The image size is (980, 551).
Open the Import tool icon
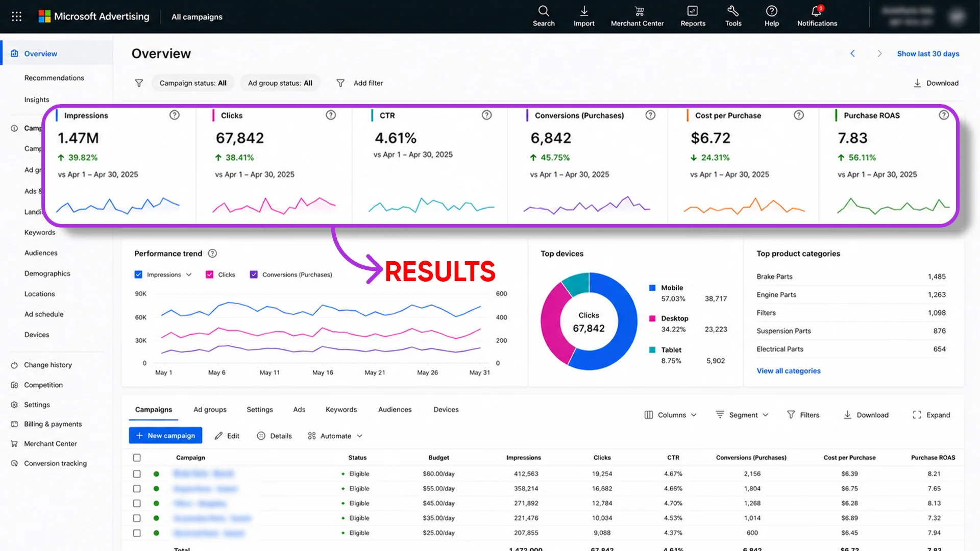click(584, 16)
